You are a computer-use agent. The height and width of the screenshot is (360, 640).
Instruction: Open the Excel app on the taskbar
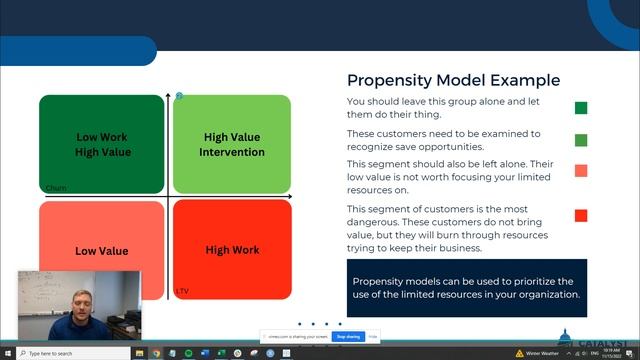(x=221, y=353)
